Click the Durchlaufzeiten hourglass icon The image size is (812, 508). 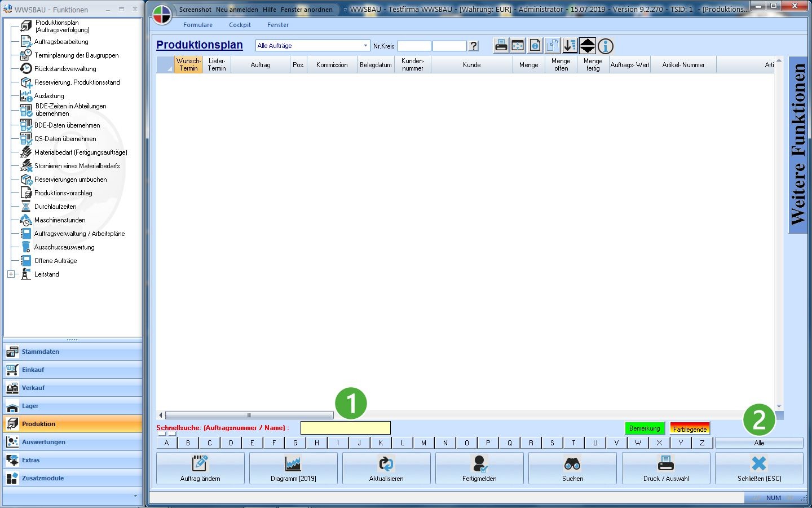[26, 206]
